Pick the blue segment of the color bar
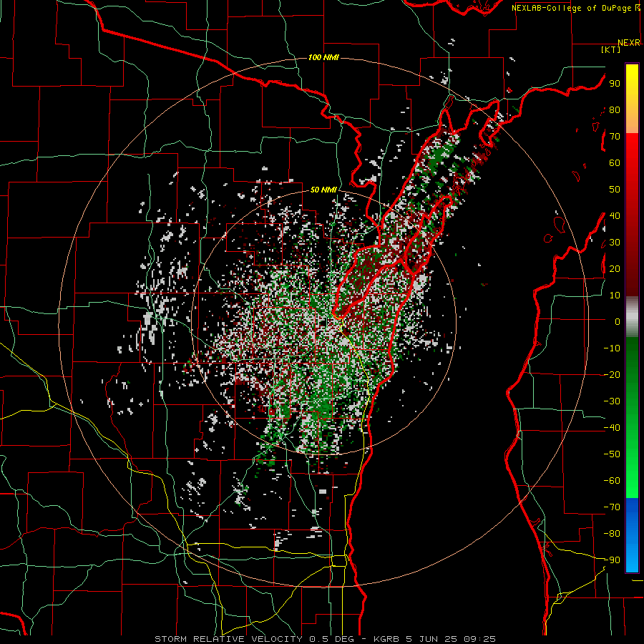The image size is (644, 644). (x=632, y=535)
